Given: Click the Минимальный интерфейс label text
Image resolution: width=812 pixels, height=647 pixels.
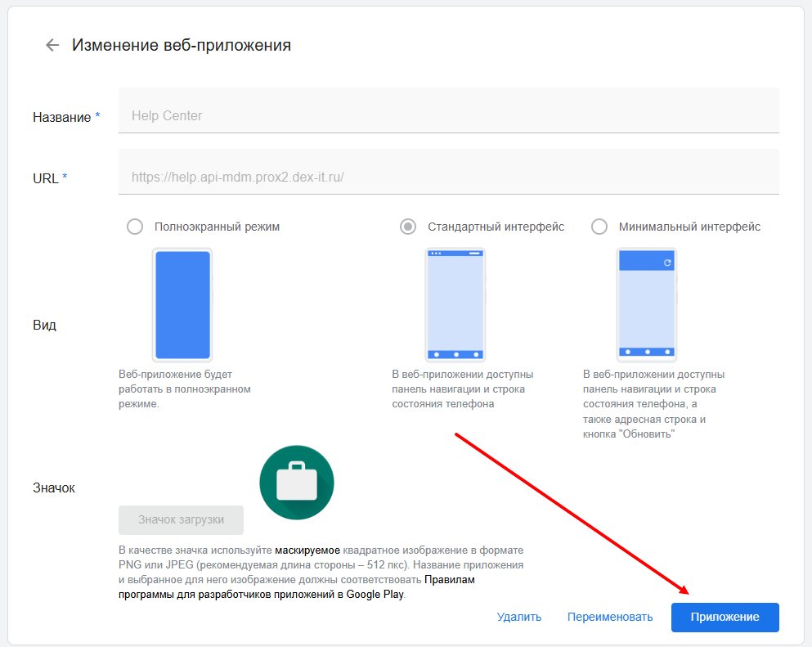Looking at the screenshot, I should coord(689,227).
